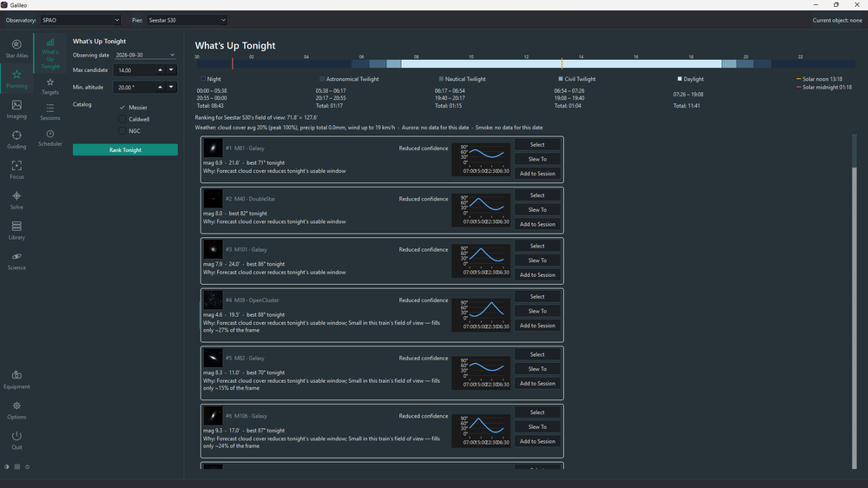This screenshot has height=488, width=868.
Task: Open the Observatory SPAO dropdown
Action: click(x=80, y=21)
